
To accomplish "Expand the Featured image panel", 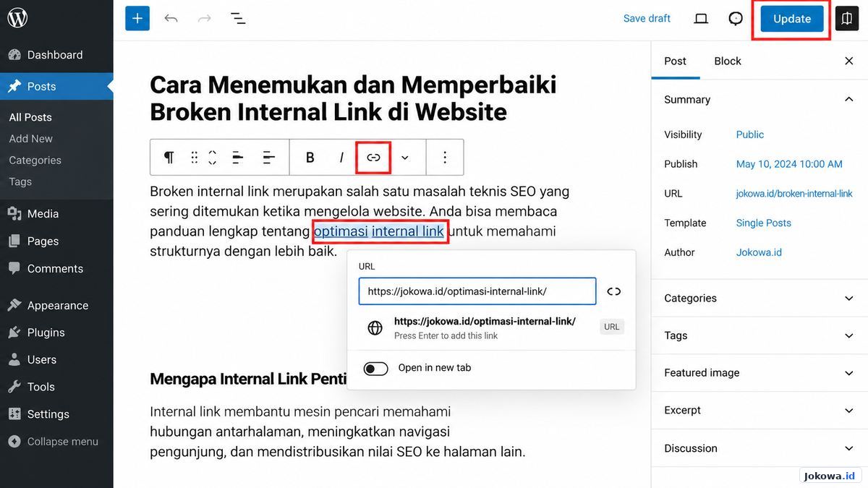I will (759, 373).
